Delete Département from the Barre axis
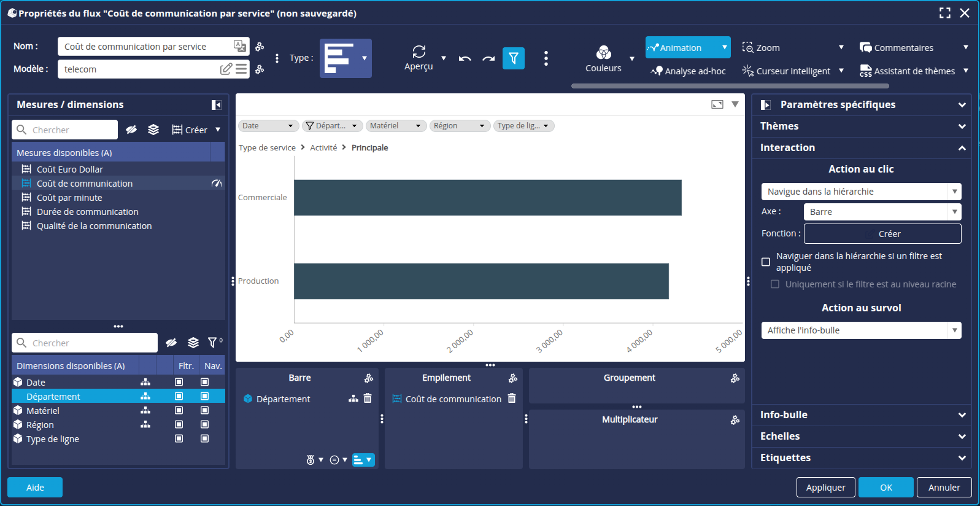The height and width of the screenshot is (506, 980). click(x=368, y=399)
